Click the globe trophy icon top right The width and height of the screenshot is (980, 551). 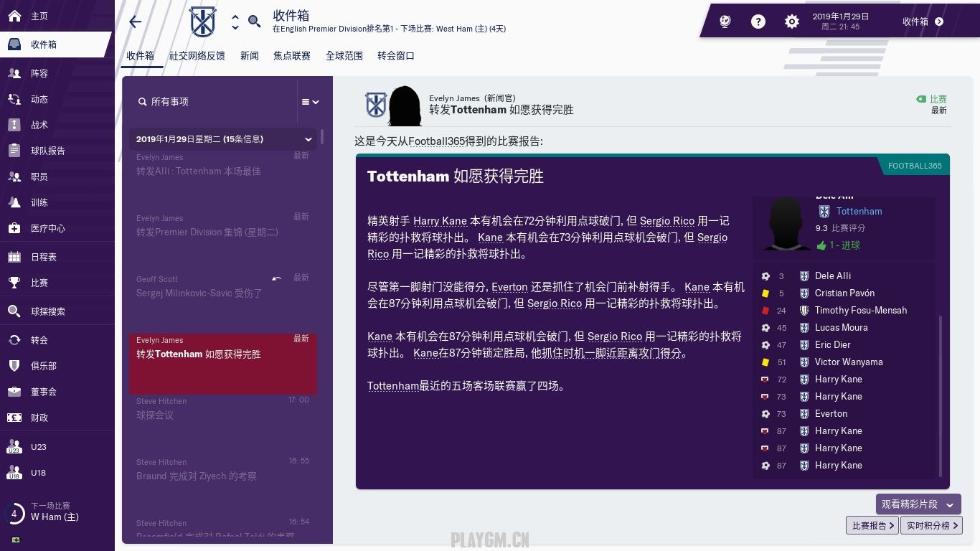(x=725, y=22)
